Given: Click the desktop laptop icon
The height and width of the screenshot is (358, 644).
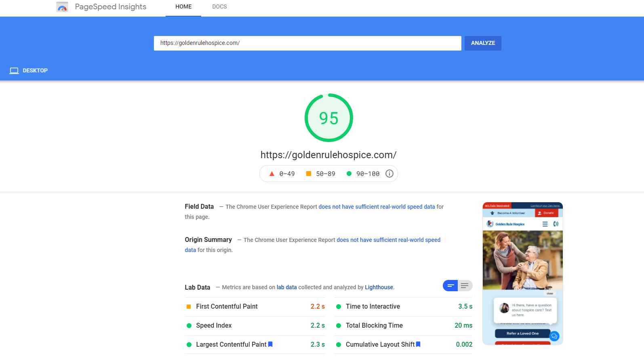Looking at the screenshot, I should [x=14, y=71].
